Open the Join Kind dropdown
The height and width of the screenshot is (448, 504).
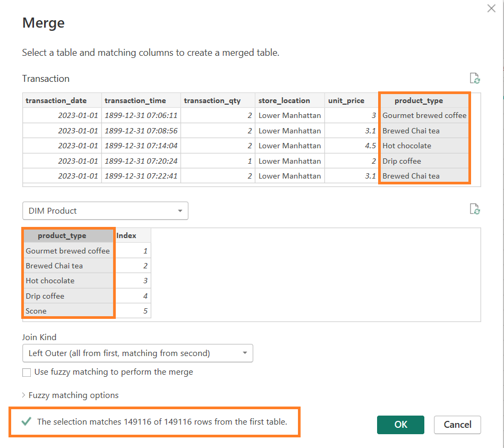coord(138,353)
